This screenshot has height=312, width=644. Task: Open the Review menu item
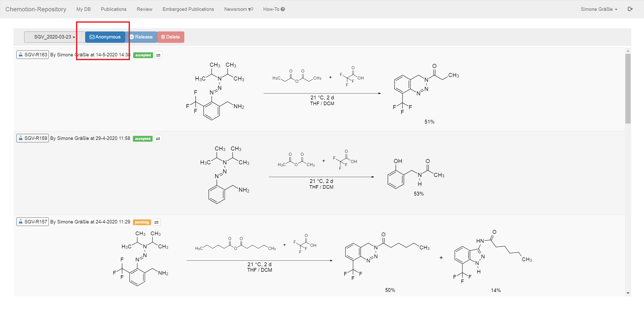144,9
